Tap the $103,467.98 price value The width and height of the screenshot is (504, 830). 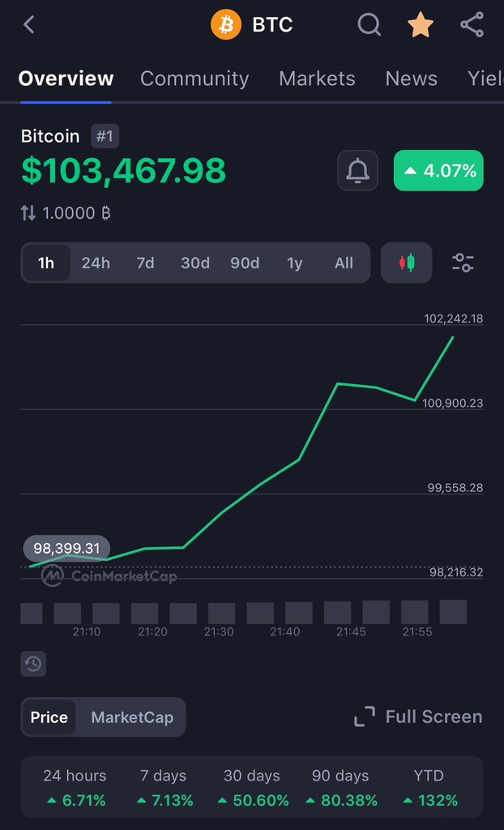pyautogui.click(x=123, y=171)
